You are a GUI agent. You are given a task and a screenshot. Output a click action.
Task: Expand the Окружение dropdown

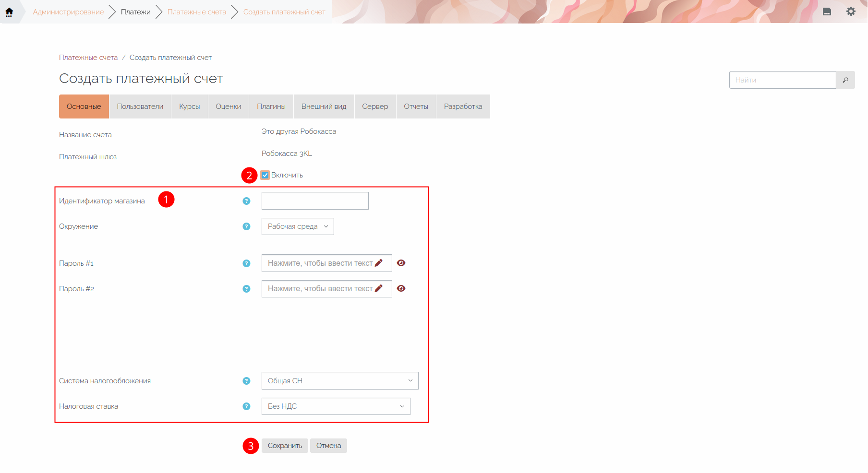[x=298, y=226]
